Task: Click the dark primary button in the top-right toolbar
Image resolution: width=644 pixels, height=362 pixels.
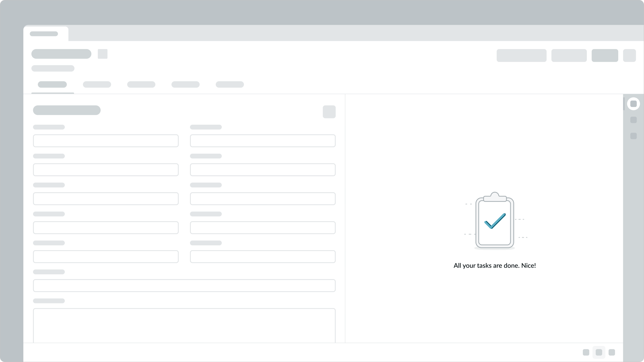Action: [x=605, y=55]
